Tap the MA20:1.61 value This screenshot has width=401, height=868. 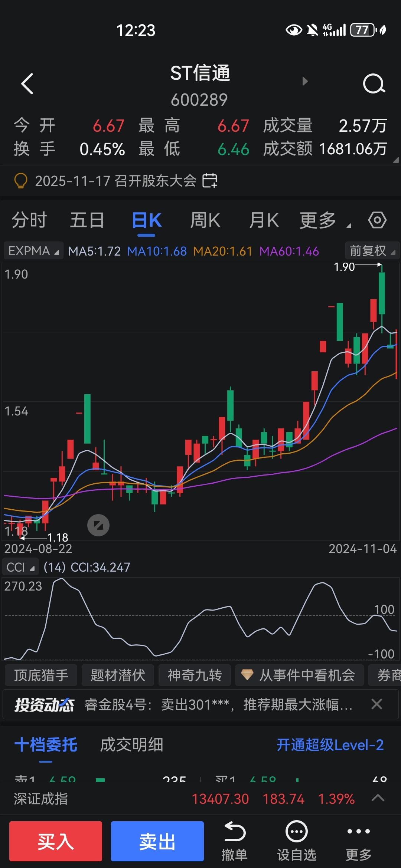pos(223,251)
